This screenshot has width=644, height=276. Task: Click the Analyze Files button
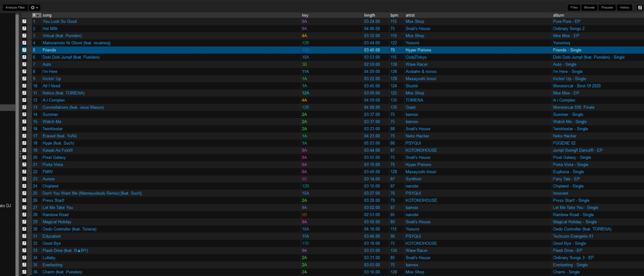pyautogui.click(x=15, y=7)
